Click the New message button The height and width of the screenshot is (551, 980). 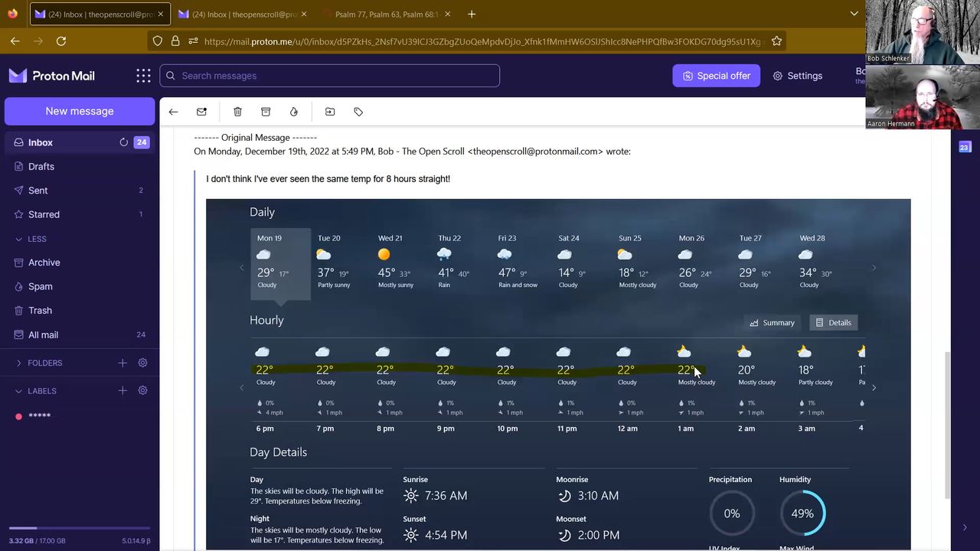pyautogui.click(x=80, y=111)
